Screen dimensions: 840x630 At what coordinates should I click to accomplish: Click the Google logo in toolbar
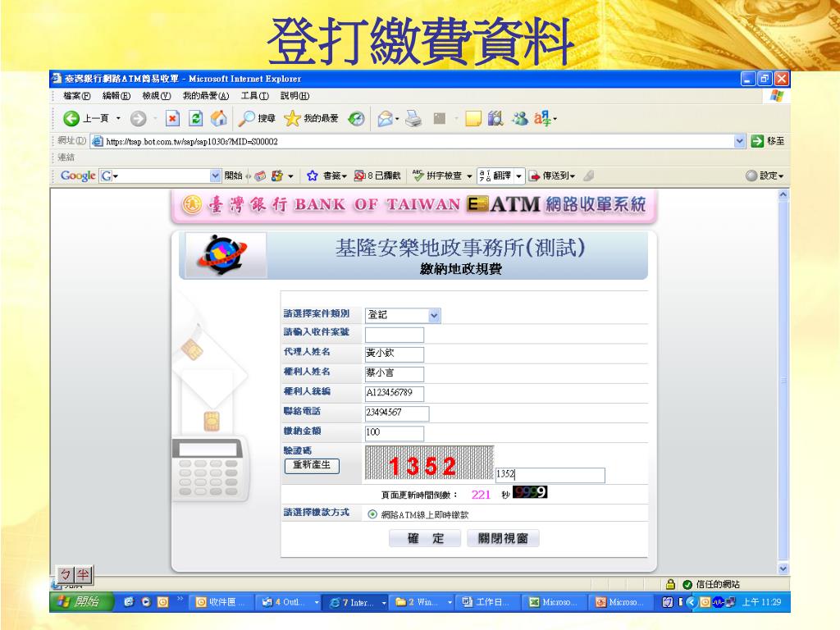pyautogui.click(x=78, y=176)
